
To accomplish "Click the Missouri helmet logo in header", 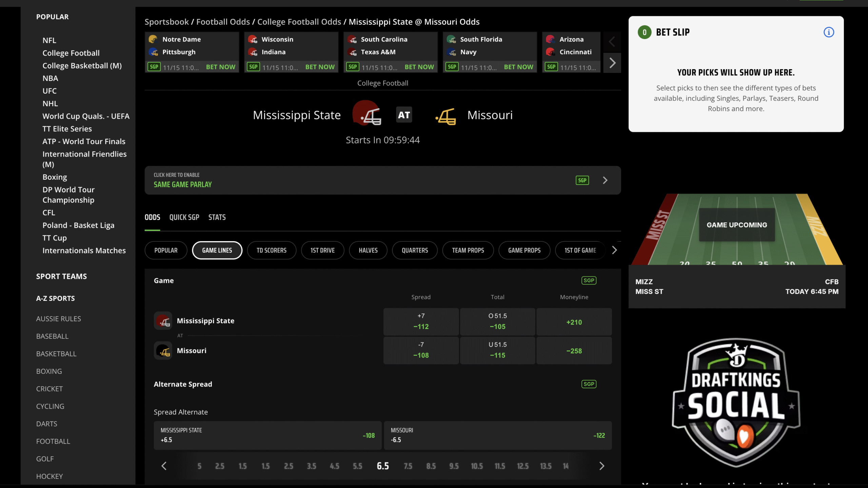I will click(x=446, y=116).
